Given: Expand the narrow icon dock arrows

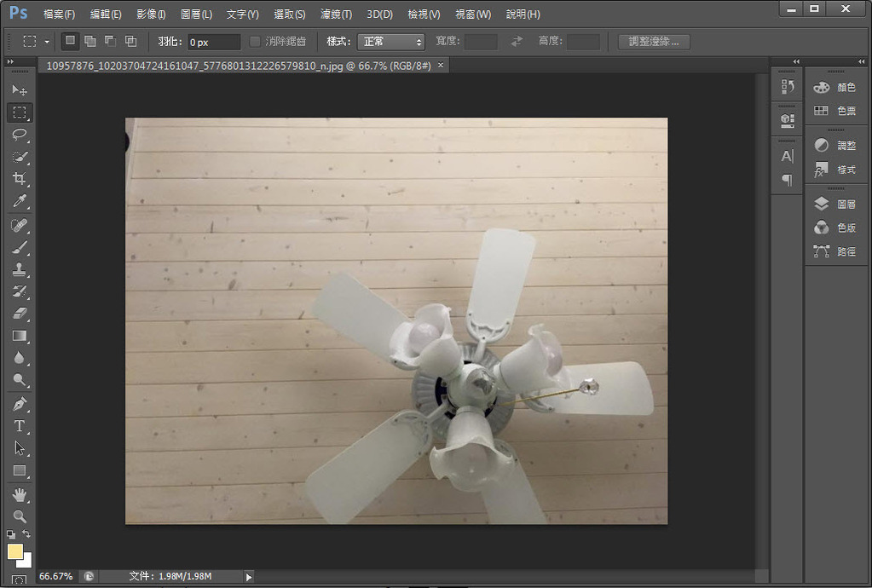Looking at the screenshot, I should pos(796,61).
